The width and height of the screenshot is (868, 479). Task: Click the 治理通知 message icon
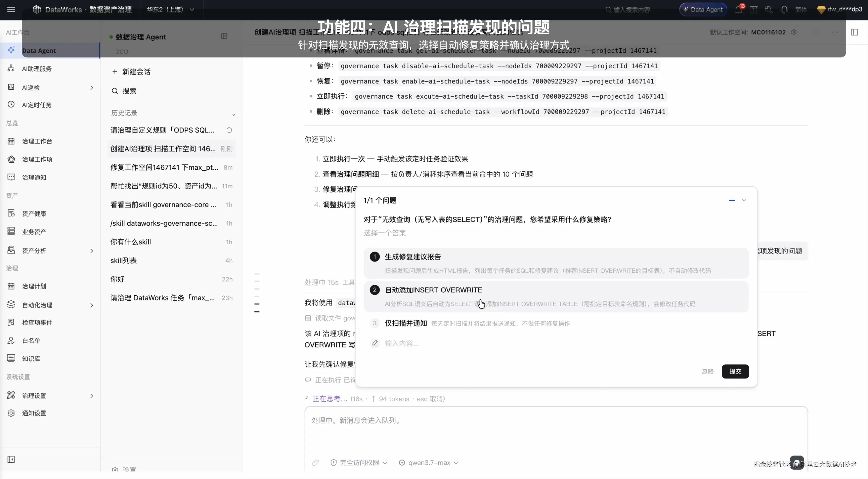(x=11, y=177)
